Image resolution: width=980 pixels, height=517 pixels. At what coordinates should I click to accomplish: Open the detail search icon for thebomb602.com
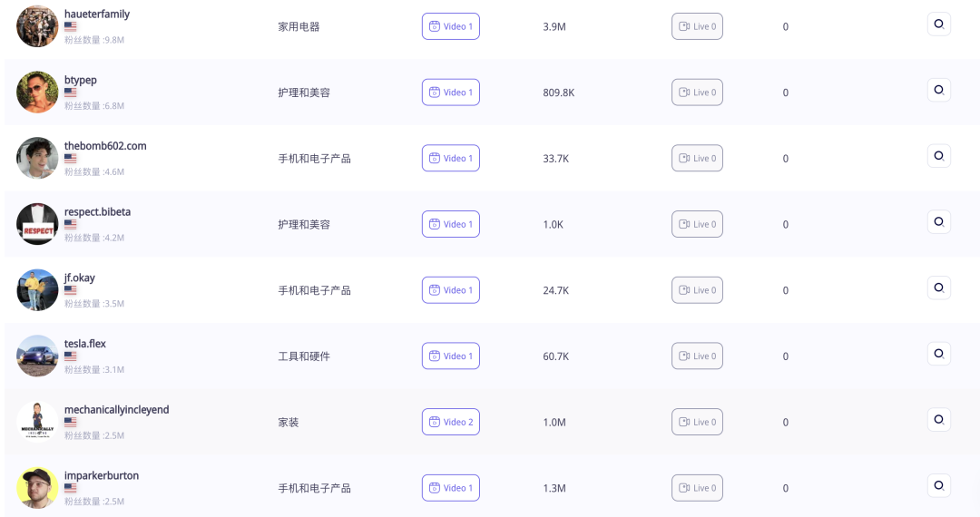[x=938, y=156]
